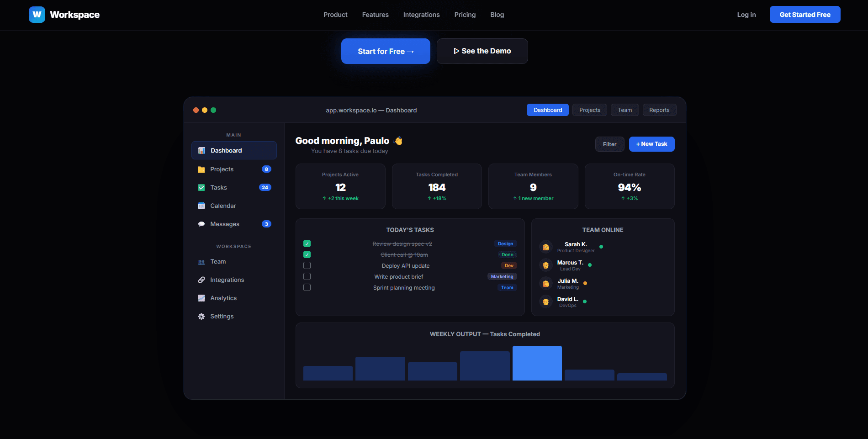Select the Projects Active stat card
This screenshot has width=868, height=439.
[340, 186]
